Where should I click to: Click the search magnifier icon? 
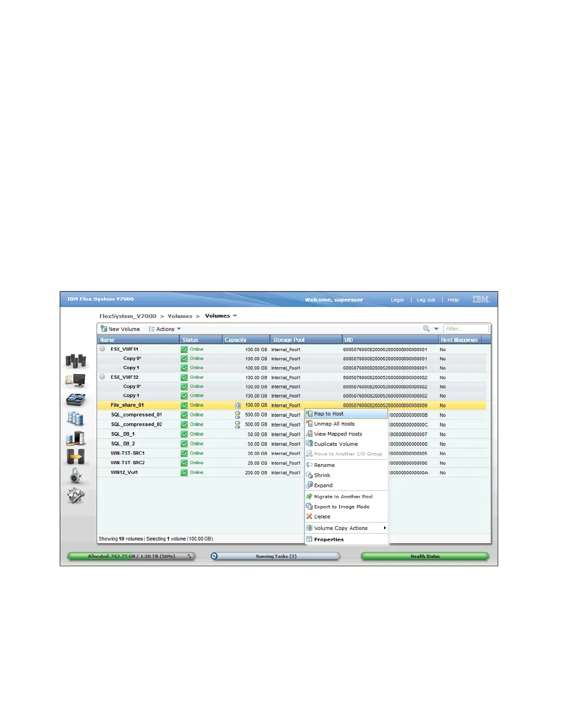(x=426, y=329)
